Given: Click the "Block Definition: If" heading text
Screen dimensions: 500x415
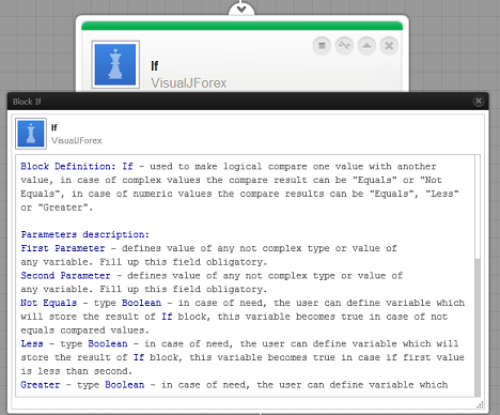Looking at the screenshot, I should (77, 166).
